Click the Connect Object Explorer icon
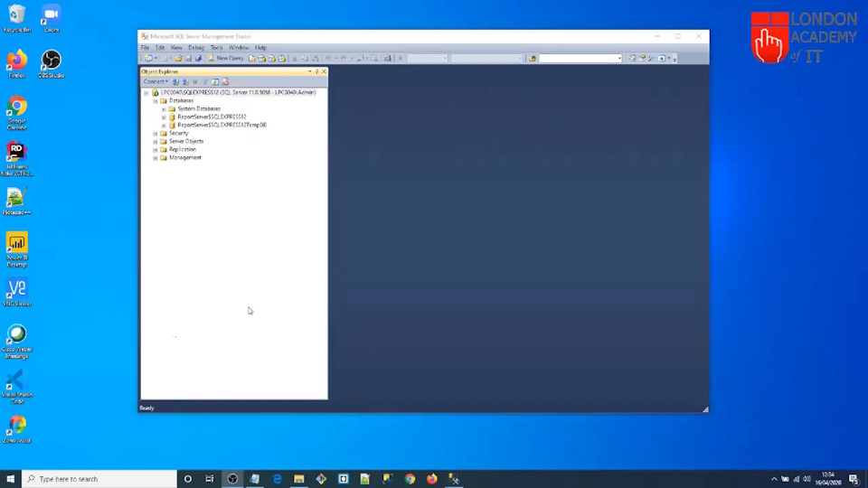868x488 pixels. coord(175,82)
